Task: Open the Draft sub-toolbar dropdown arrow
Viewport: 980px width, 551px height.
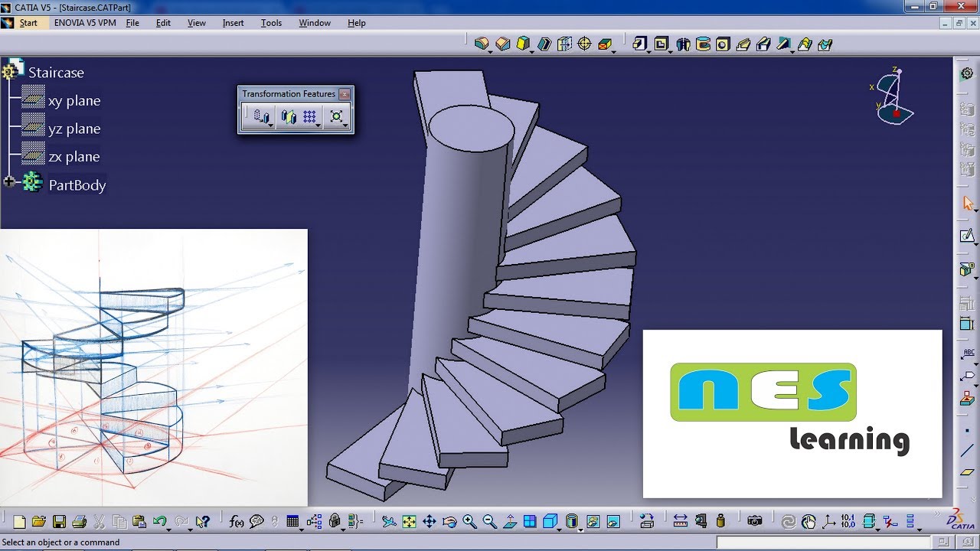Action: tap(531, 52)
